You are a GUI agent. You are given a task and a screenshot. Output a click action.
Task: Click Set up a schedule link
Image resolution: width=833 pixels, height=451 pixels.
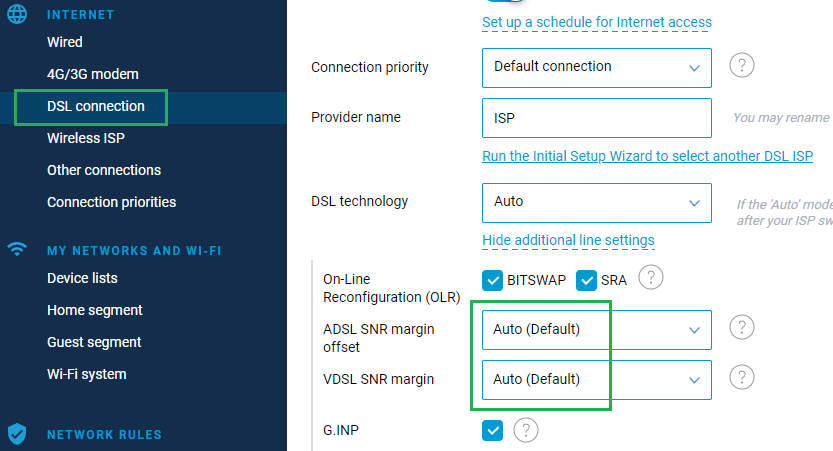coord(597,22)
